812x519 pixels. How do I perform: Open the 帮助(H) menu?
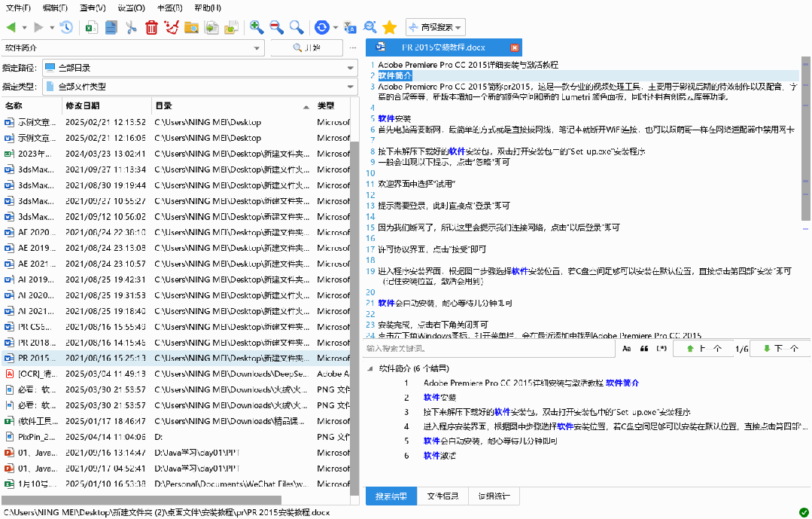pyautogui.click(x=208, y=8)
